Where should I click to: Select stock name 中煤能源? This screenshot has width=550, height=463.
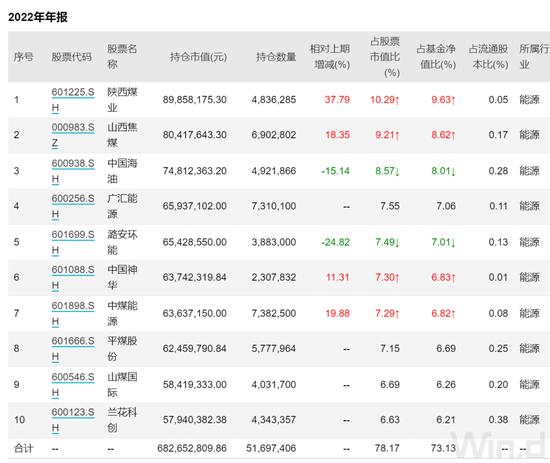(x=122, y=313)
